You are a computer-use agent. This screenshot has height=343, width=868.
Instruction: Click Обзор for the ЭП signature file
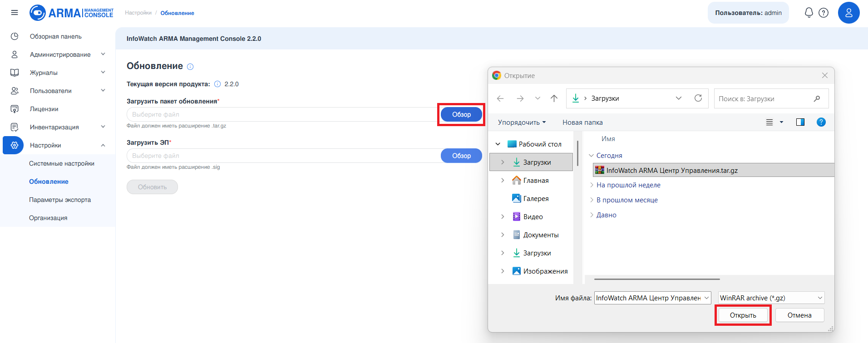pyautogui.click(x=461, y=156)
